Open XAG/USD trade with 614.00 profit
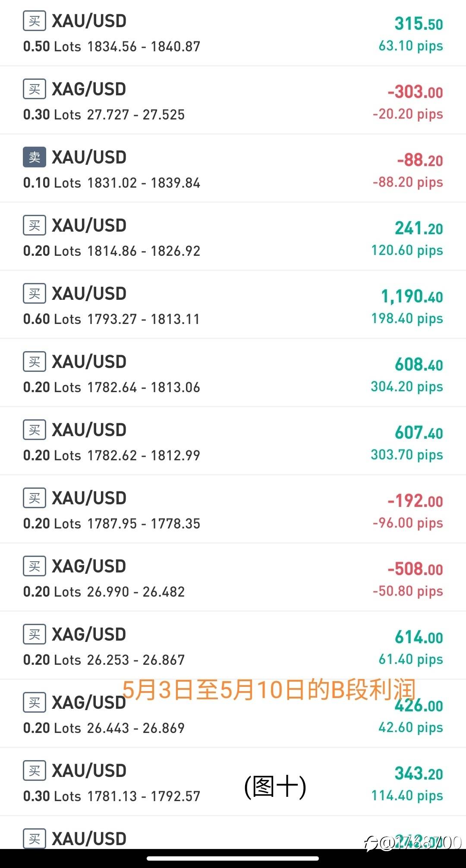Viewport: 466px width, 868px height. (x=233, y=646)
